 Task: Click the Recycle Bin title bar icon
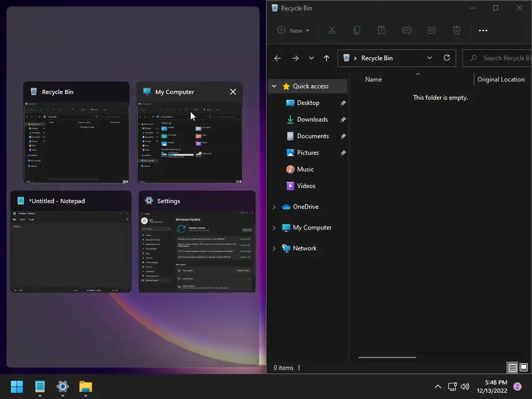point(275,8)
